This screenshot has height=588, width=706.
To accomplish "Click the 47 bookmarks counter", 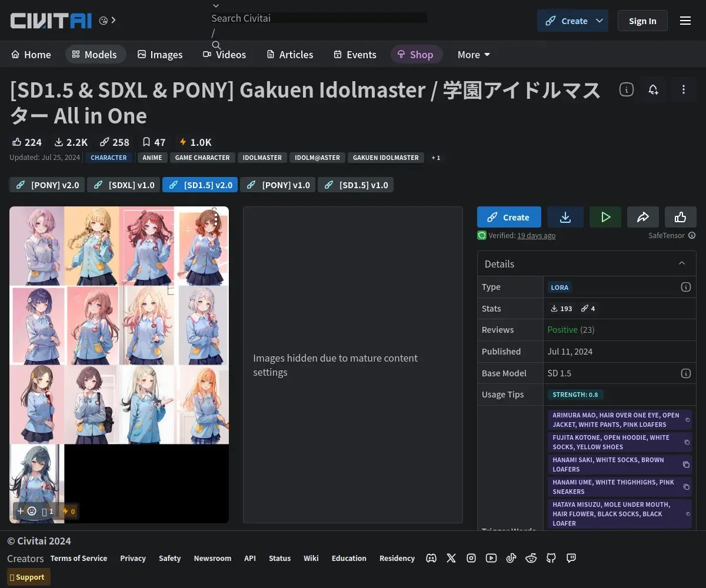I will 154,142.
